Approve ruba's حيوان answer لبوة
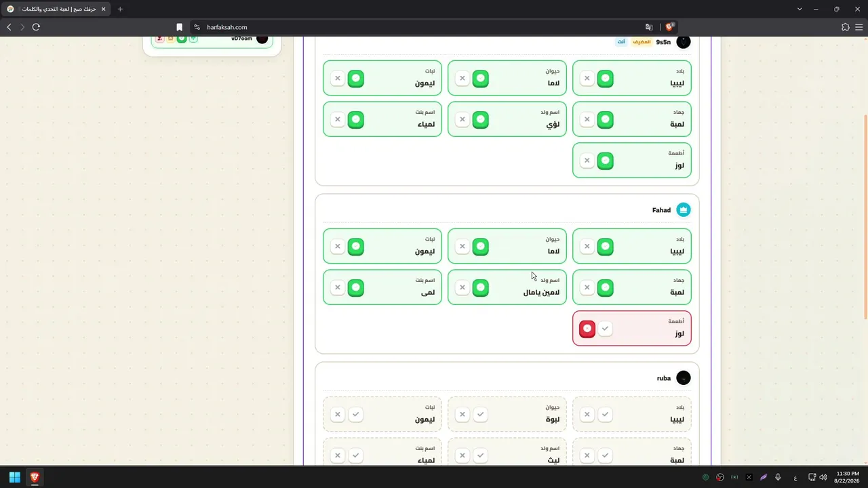The image size is (868, 488). 480,415
